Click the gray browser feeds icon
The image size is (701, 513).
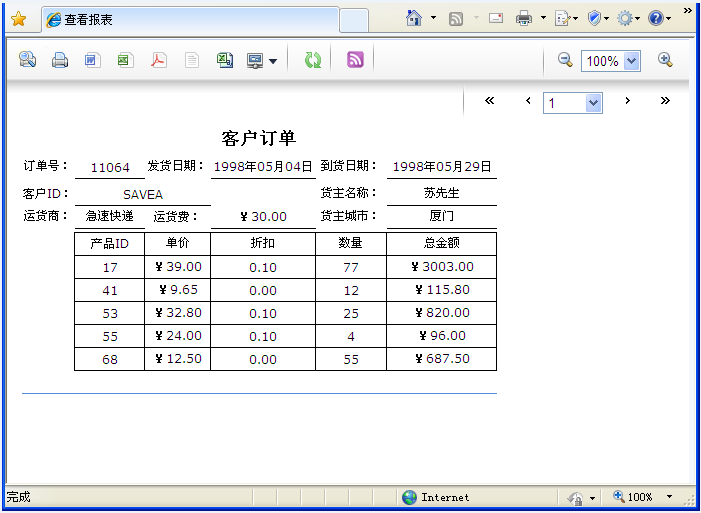click(x=456, y=19)
